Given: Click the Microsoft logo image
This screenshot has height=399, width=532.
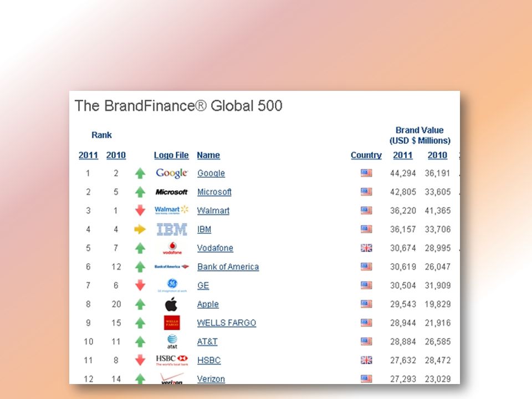Looking at the screenshot, I should 171,192.
